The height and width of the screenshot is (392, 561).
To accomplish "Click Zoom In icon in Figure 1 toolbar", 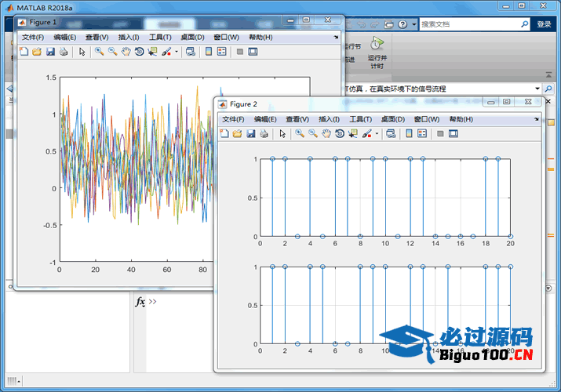I will pos(99,52).
